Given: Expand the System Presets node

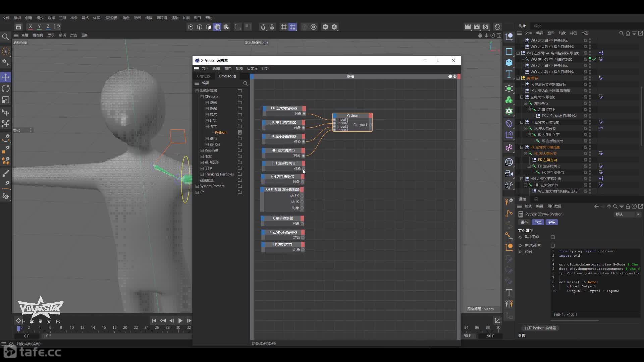Looking at the screenshot, I should tap(197, 186).
